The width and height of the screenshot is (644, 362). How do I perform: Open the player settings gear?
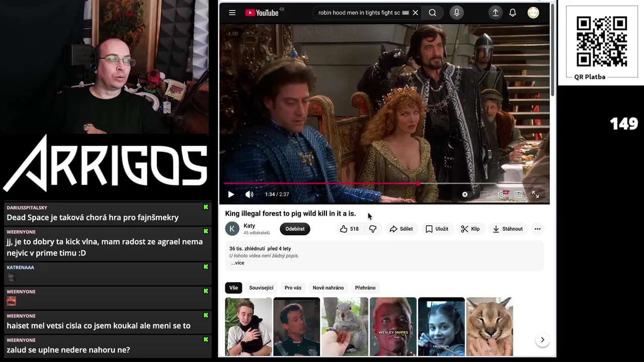click(502, 195)
